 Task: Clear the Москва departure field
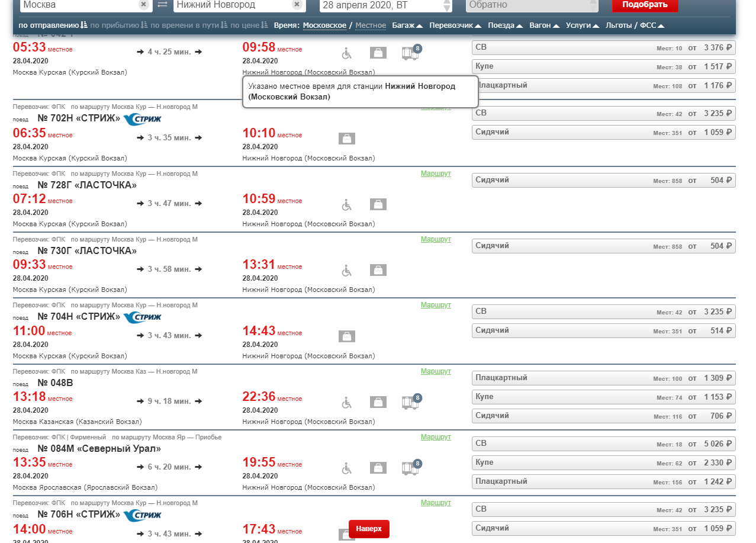(x=143, y=4)
